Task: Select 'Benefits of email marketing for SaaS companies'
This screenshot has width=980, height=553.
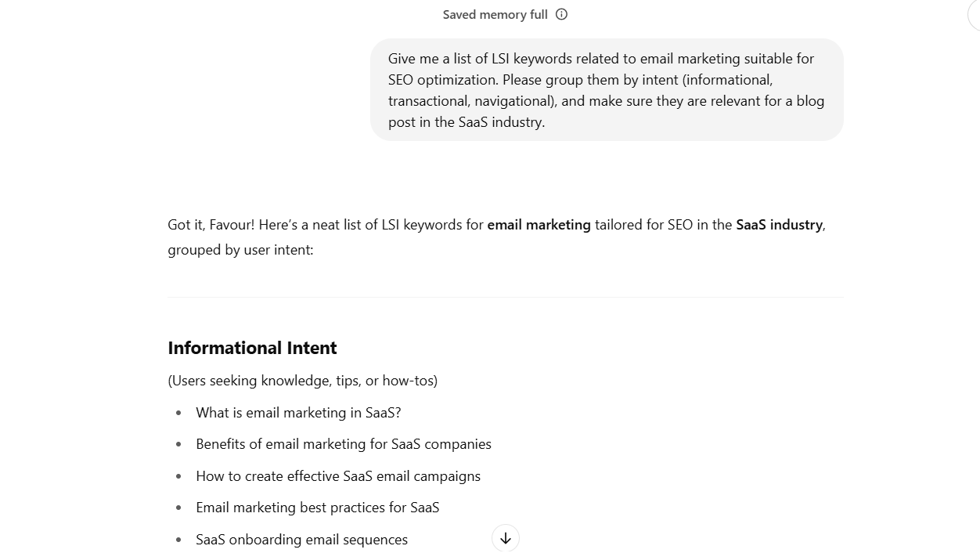Action: pos(344,444)
